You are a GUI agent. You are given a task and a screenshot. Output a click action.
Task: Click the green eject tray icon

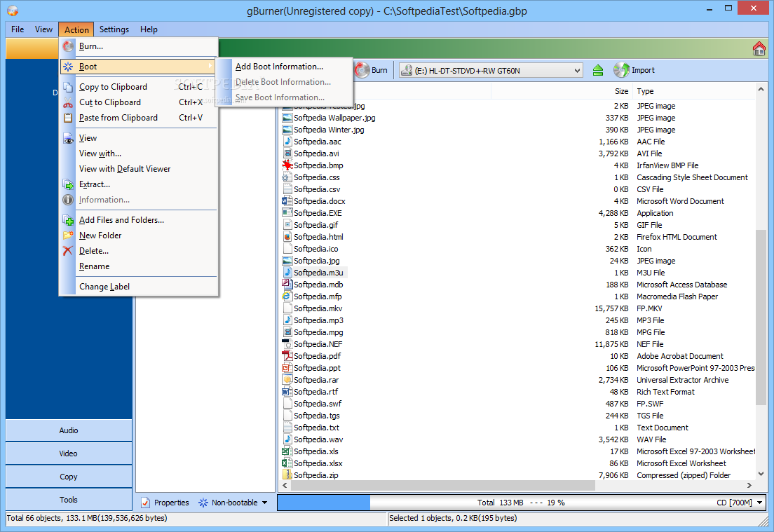(x=598, y=70)
